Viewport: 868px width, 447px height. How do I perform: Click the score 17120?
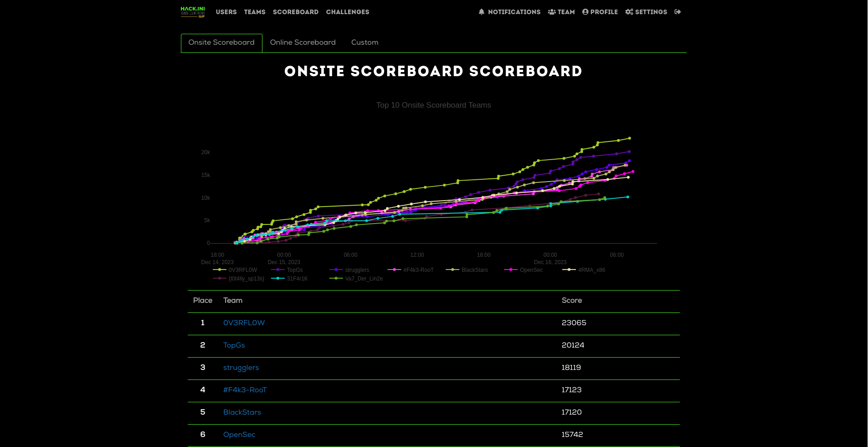571,412
